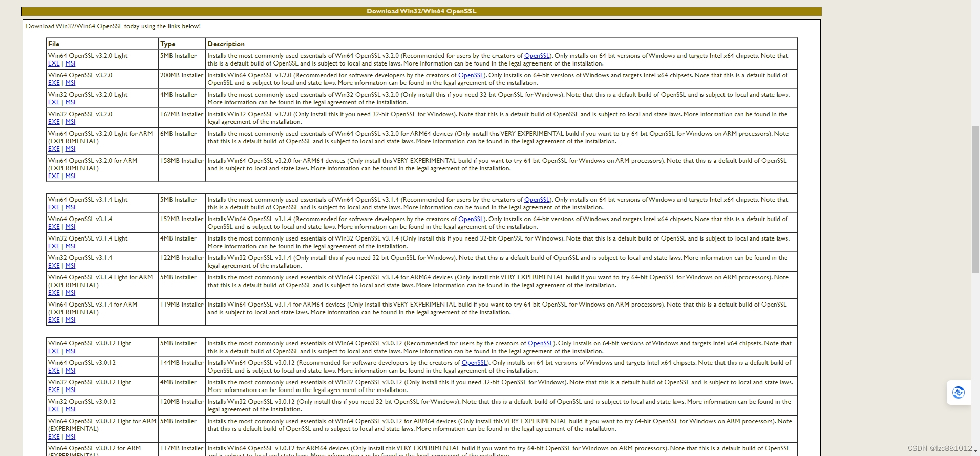
Task: Click the Type column header
Action: [x=182, y=44]
